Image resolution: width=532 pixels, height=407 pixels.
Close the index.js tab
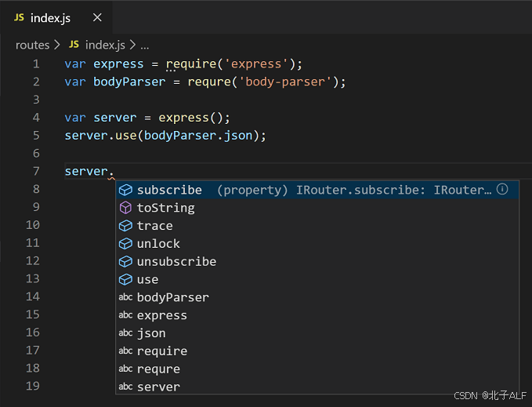click(x=97, y=17)
